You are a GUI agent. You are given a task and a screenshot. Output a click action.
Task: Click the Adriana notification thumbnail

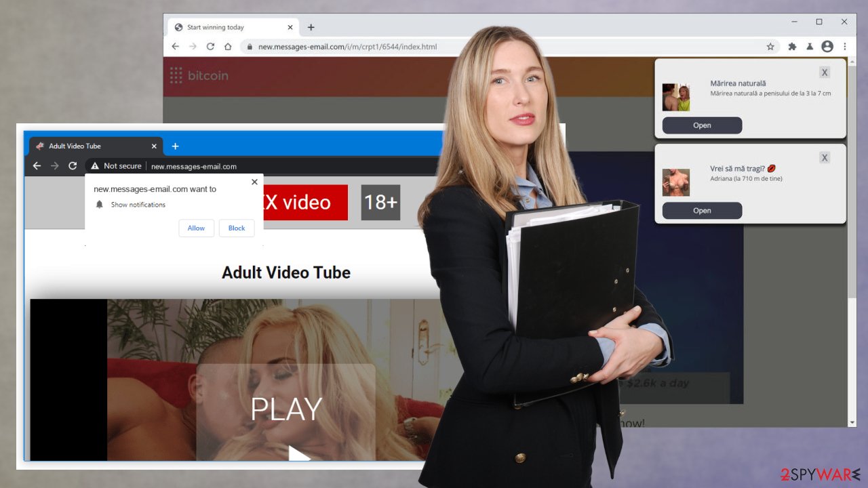click(675, 182)
